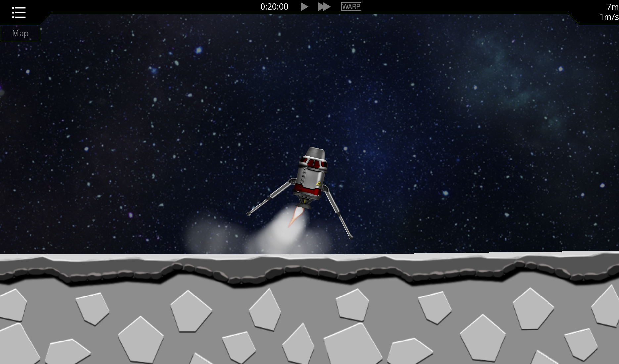Screen dimensions: 619x364
Task: Enable time WARP
Action: tap(351, 6)
